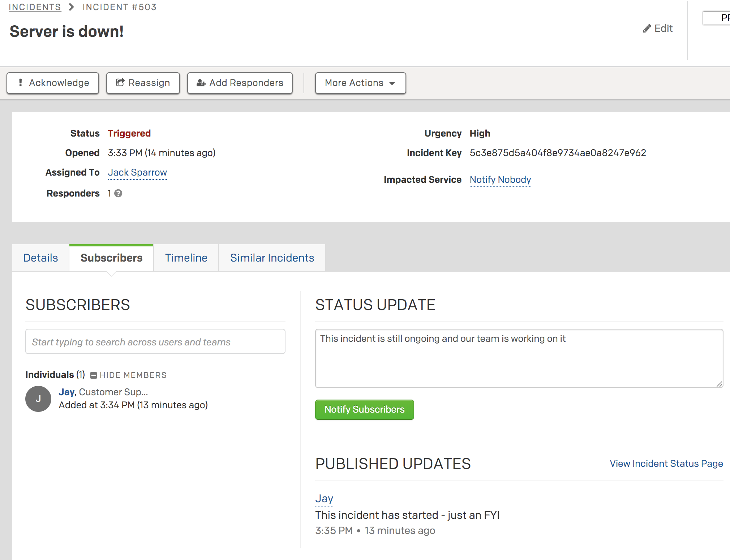
Task: Click the Reassign arrow icon
Action: (120, 83)
